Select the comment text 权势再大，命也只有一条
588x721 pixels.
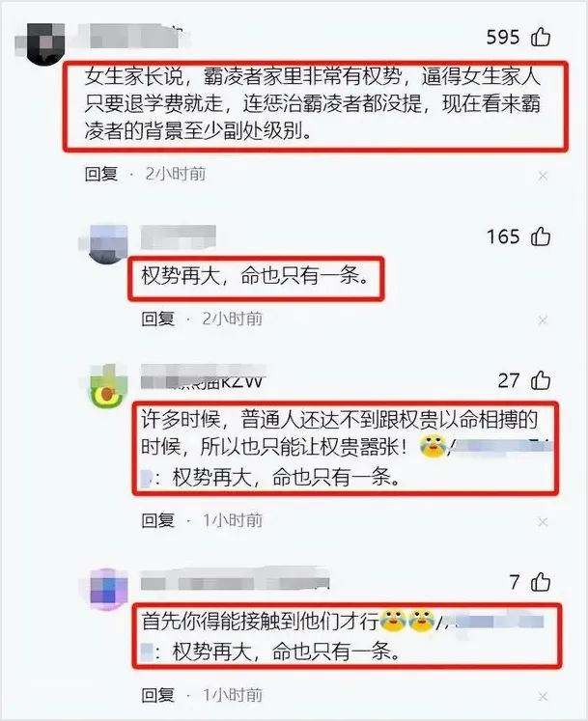click(255, 276)
